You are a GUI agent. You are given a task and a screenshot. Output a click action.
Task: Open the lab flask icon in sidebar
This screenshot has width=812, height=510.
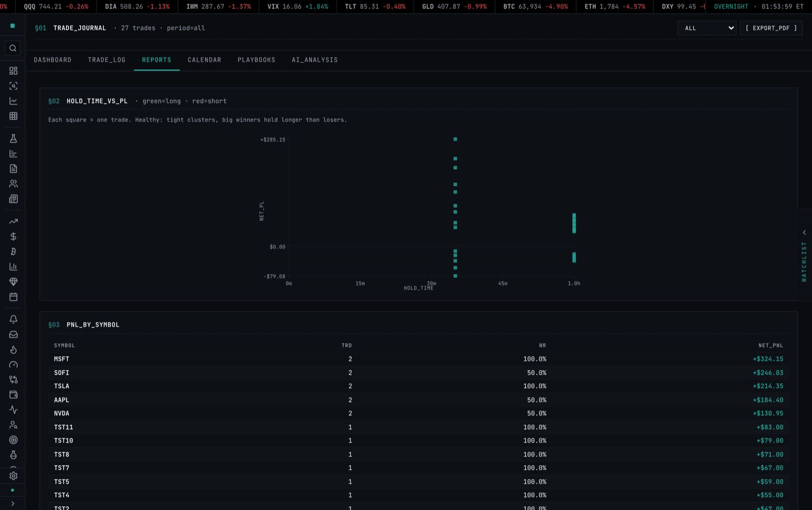(13, 139)
